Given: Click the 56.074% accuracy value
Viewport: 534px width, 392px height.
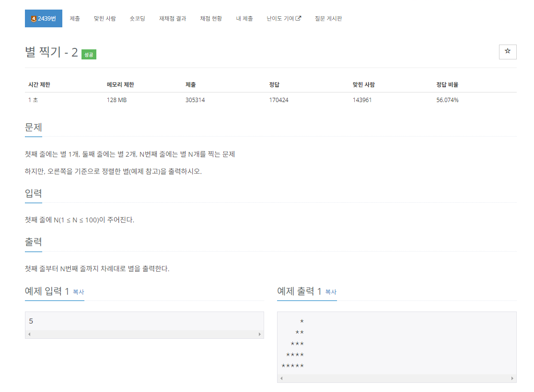Looking at the screenshot, I should 447,100.
